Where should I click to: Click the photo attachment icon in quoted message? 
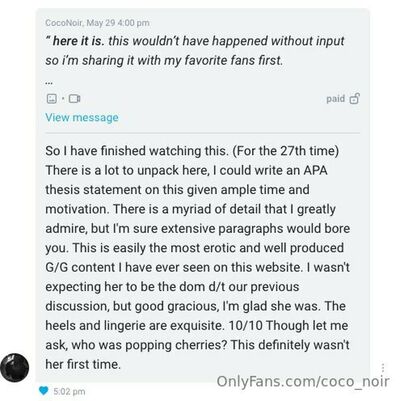(51, 99)
